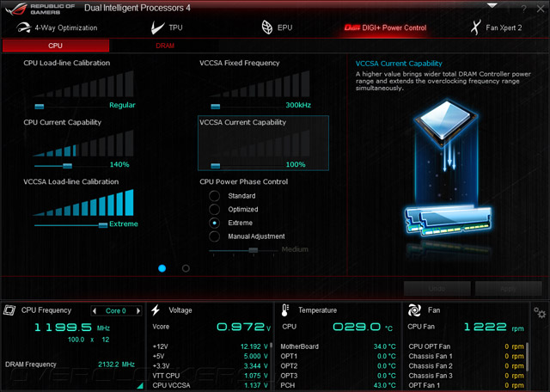Click the Fan monitor icon

[414, 310]
